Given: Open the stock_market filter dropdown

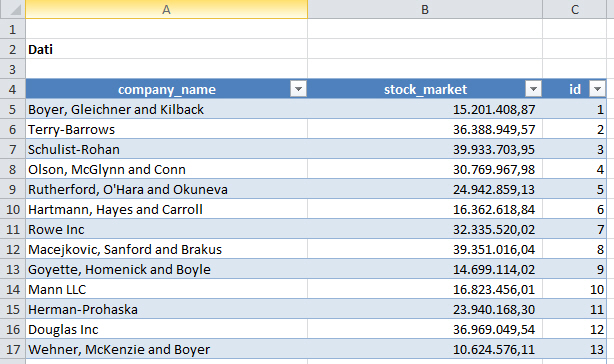Looking at the screenshot, I should point(533,89).
